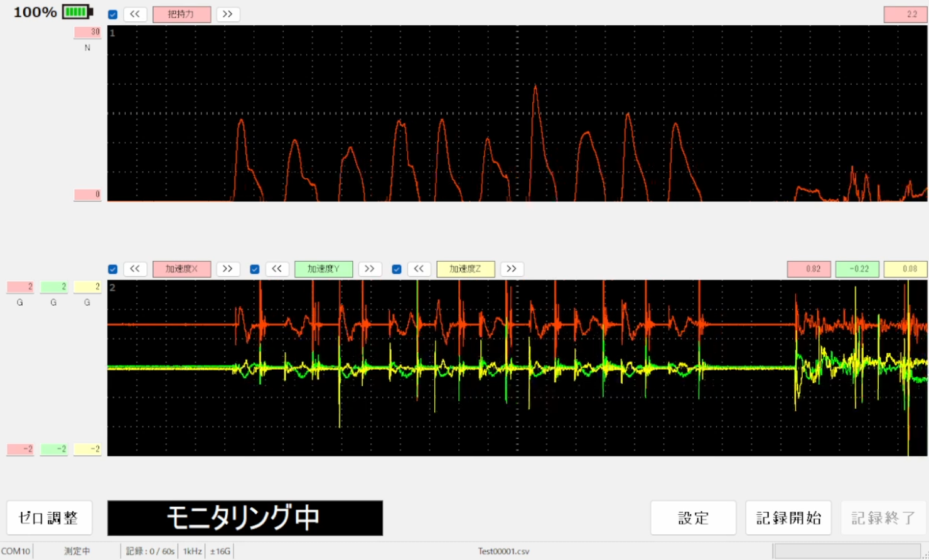
Task: Toggle the 加速度Z channel checkbox
Action: click(x=397, y=269)
